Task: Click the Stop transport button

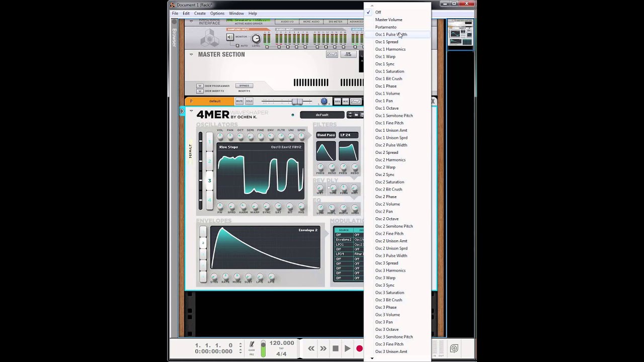Action: (336, 348)
